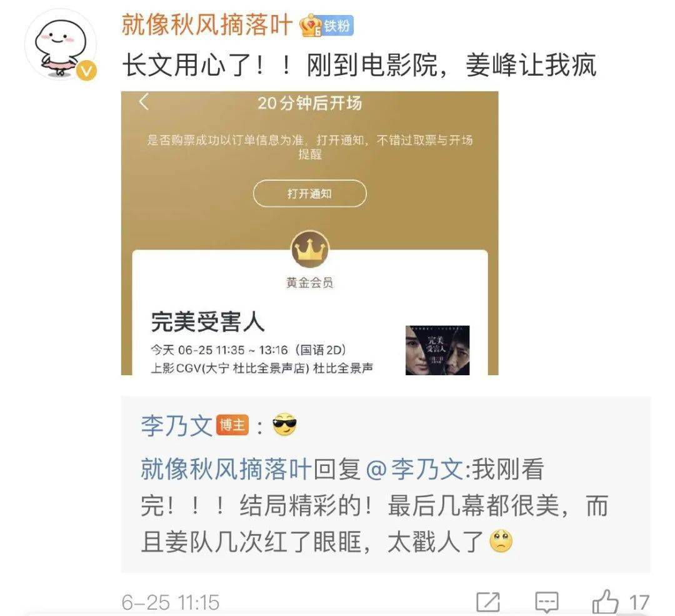Viewport: 675px width, 616px height.
Task: Tap the 博主 badge next to 李乃文
Action: click(232, 425)
